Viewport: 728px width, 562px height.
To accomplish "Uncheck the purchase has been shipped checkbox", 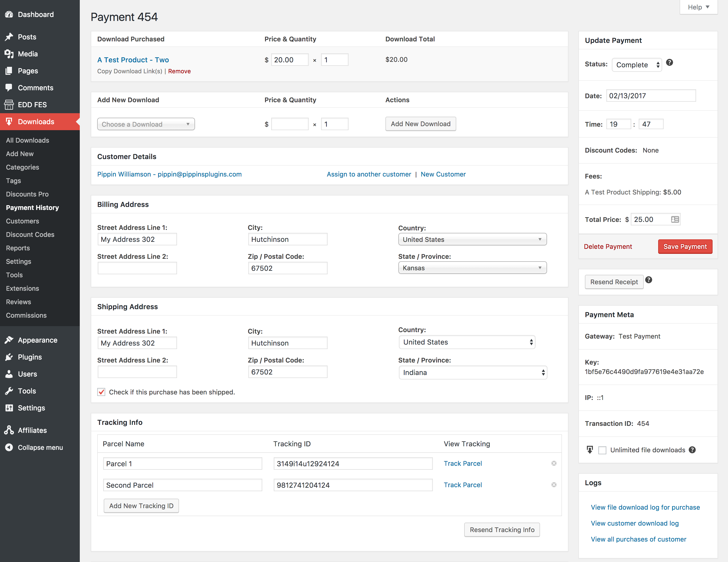I will click(x=101, y=392).
